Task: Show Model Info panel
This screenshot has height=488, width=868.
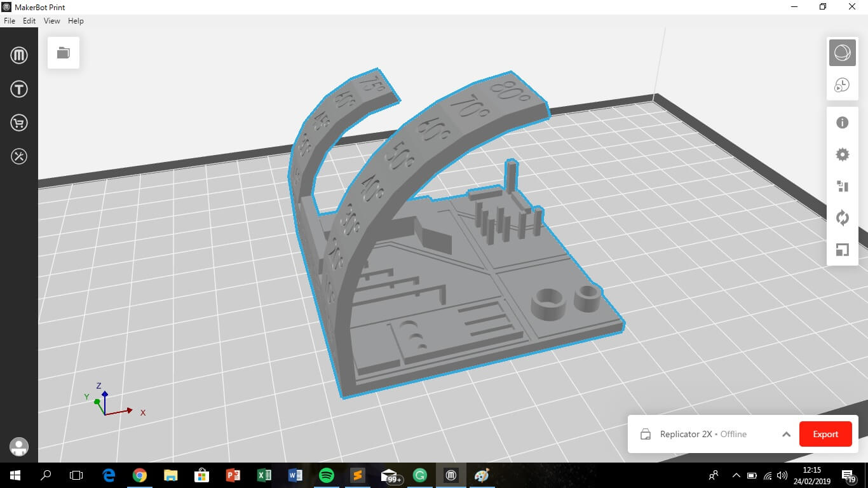Action: click(x=843, y=123)
